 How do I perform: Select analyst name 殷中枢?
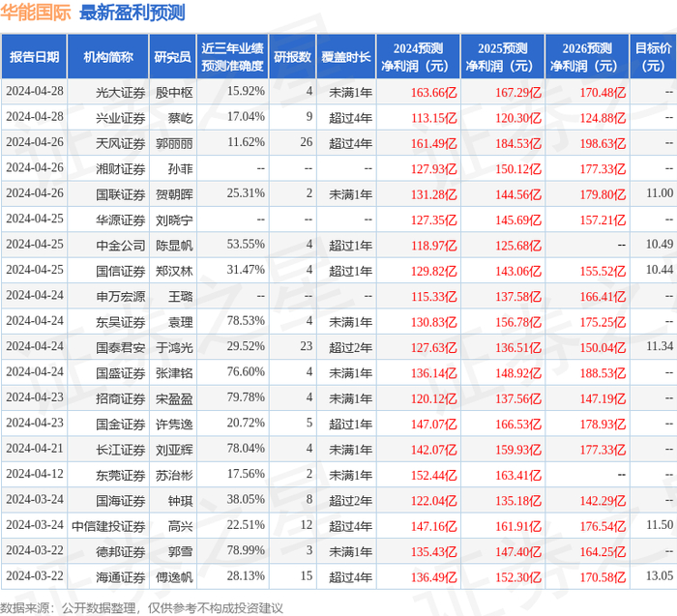point(174,93)
